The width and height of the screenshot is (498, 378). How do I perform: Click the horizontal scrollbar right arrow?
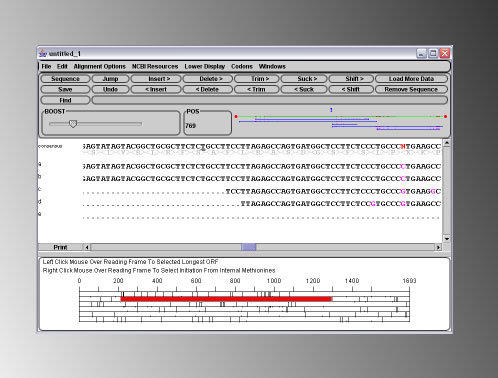438,247
